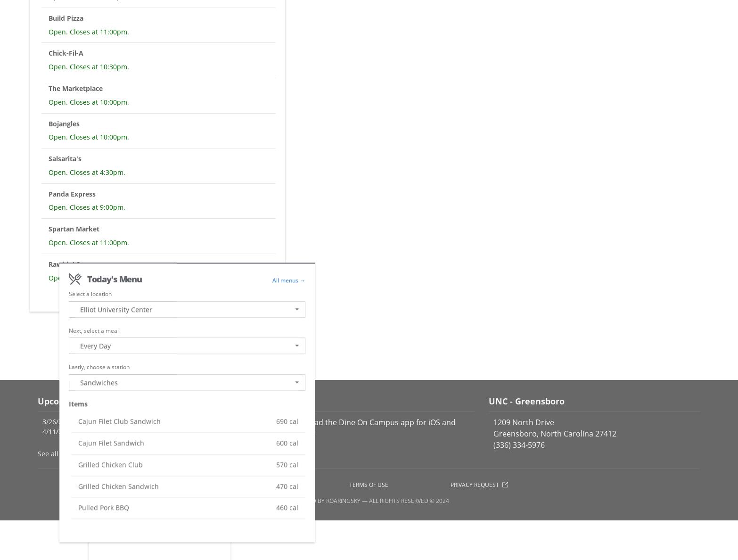The image size is (738, 560).
Task: Select Cajun Filet Club Sandwich item
Action: click(x=119, y=421)
